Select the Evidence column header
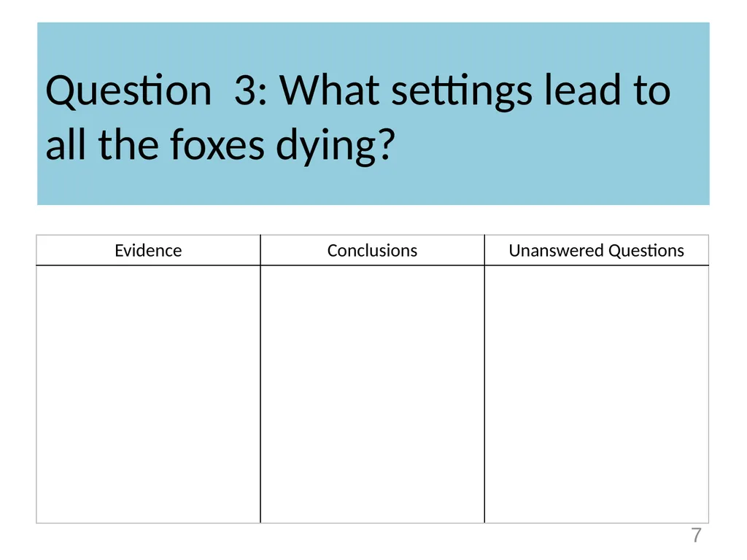Viewport: 747px width, 560px height. point(148,251)
